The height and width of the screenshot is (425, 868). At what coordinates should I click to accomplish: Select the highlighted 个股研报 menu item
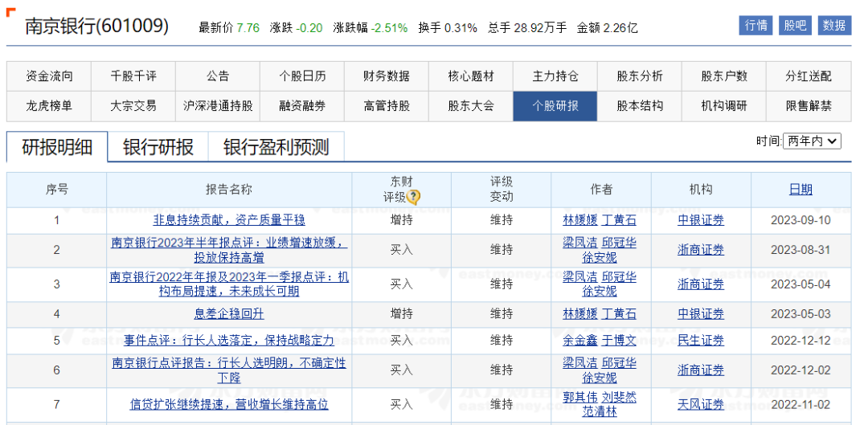[x=555, y=106]
